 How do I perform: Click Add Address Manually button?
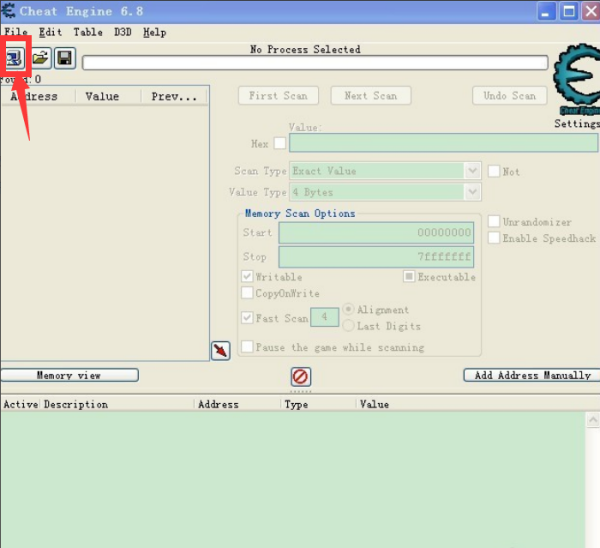coord(532,375)
